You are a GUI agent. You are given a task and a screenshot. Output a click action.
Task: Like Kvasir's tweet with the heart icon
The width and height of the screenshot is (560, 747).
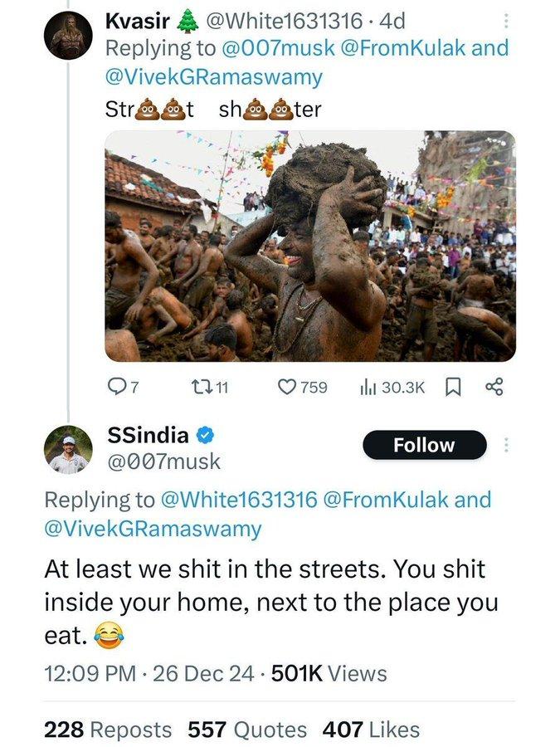coord(286,387)
